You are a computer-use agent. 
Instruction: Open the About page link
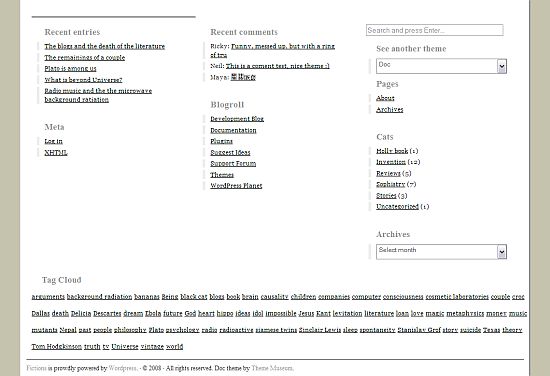(x=385, y=98)
